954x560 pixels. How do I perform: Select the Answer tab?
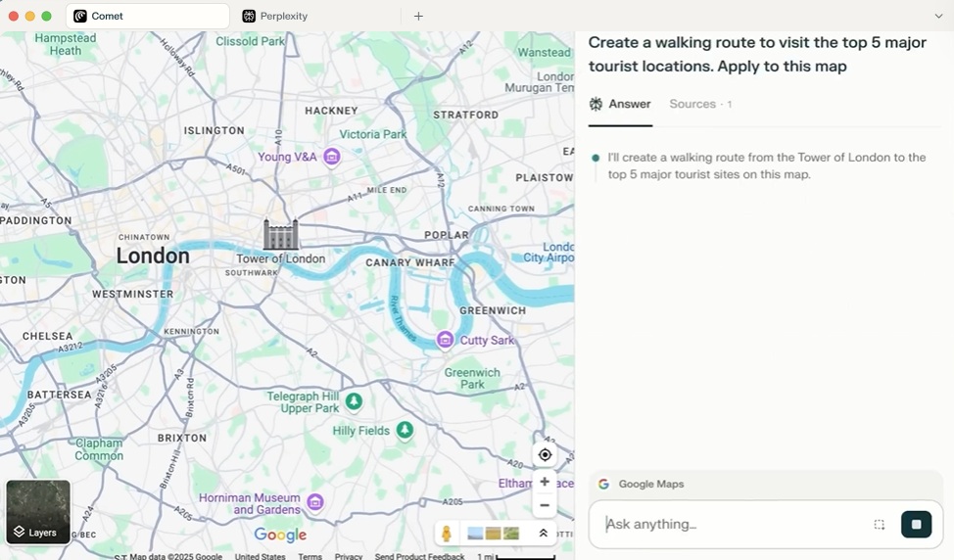pyautogui.click(x=620, y=104)
